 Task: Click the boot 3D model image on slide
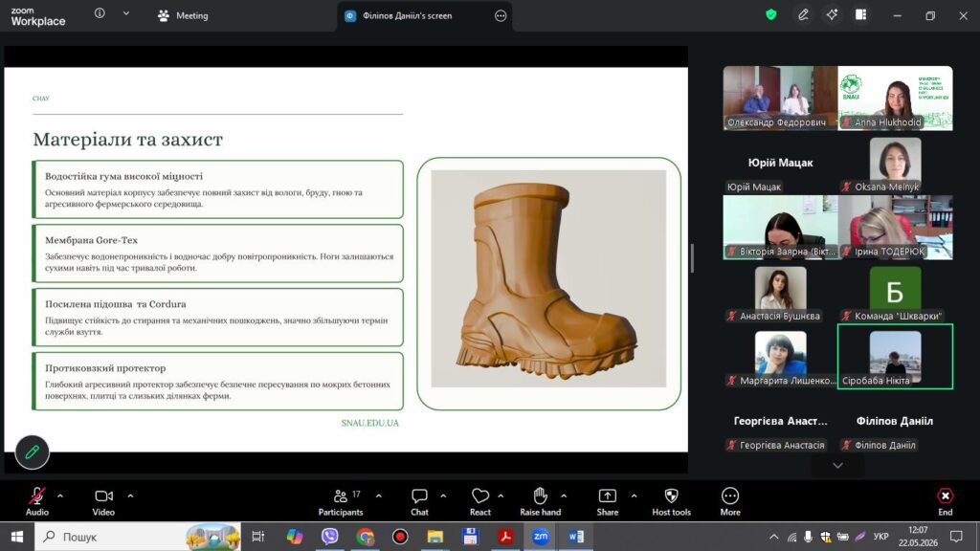point(548,278)
